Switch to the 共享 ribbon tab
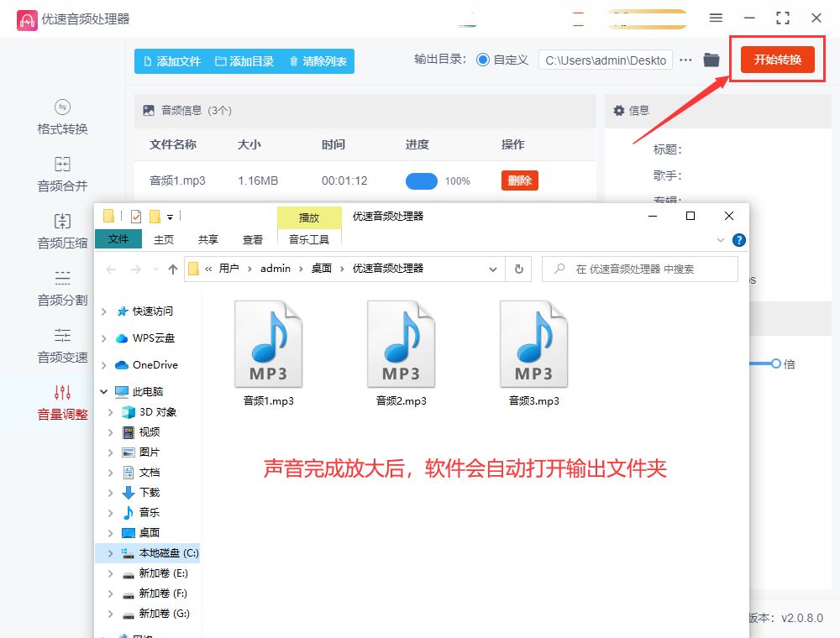840x638 pixels. 207,239
